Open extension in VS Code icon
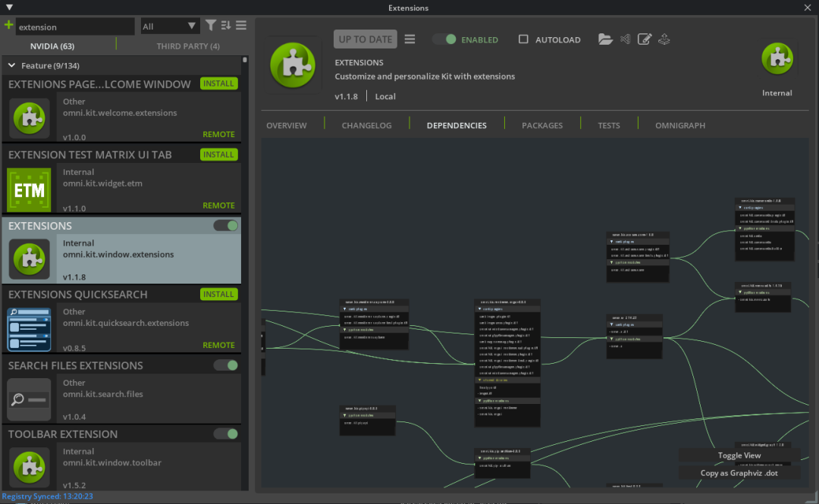 click(626, 39)
